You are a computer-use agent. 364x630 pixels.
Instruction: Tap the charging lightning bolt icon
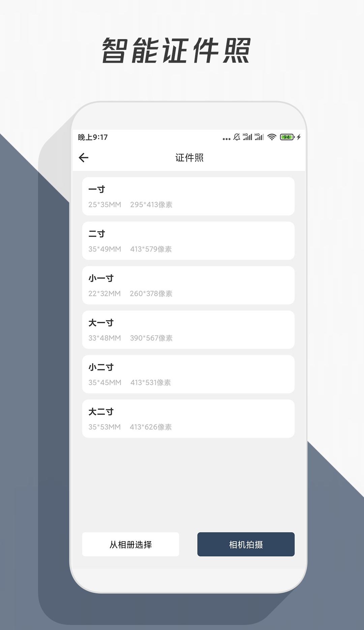[299, 137]
